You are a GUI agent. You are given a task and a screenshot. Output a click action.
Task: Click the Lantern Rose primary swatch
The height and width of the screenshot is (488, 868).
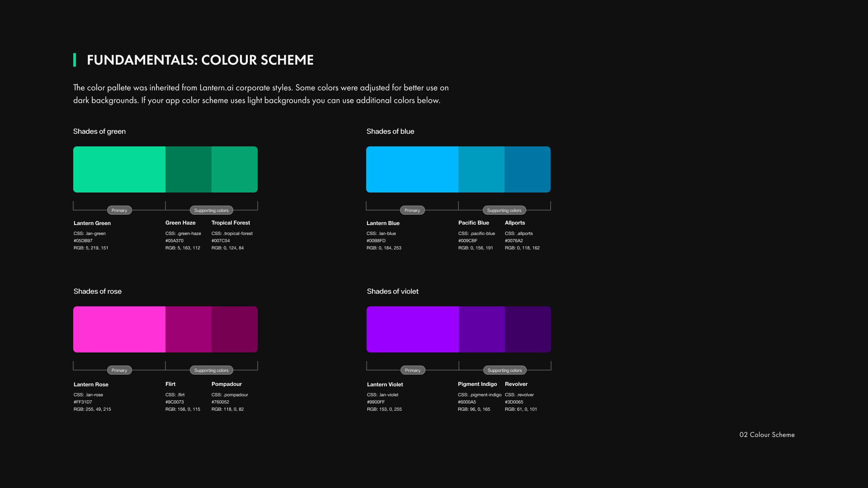119,329
